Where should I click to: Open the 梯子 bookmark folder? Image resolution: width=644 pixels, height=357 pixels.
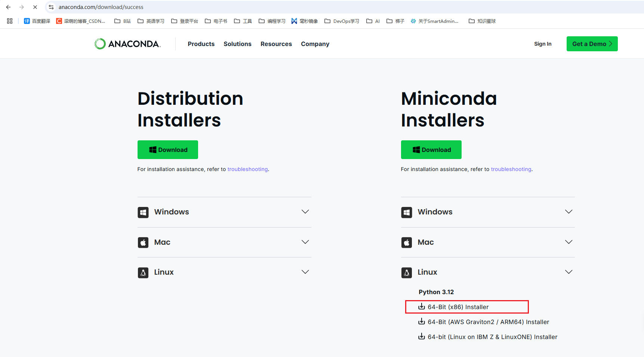395,21
